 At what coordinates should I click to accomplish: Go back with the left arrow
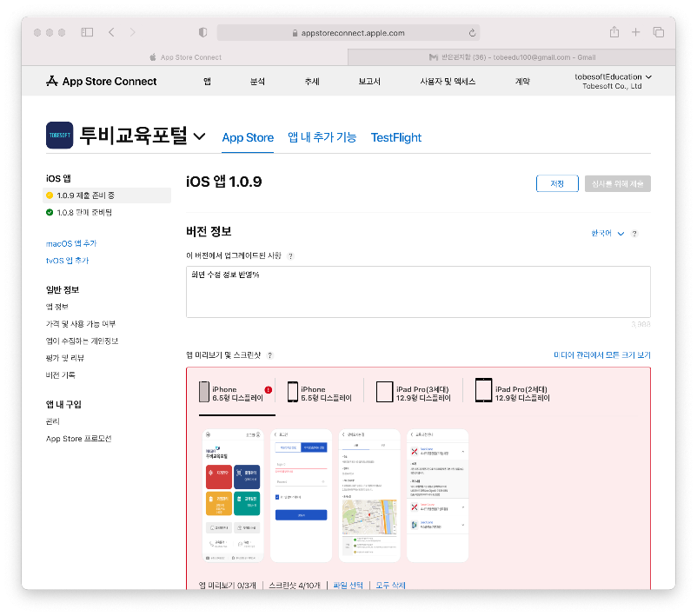tap(111, 32)
